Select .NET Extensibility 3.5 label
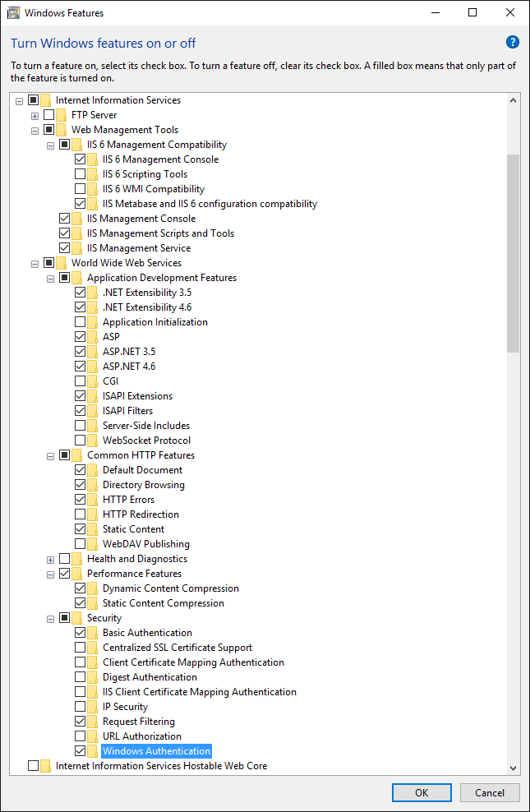 (x=147, y=292)
